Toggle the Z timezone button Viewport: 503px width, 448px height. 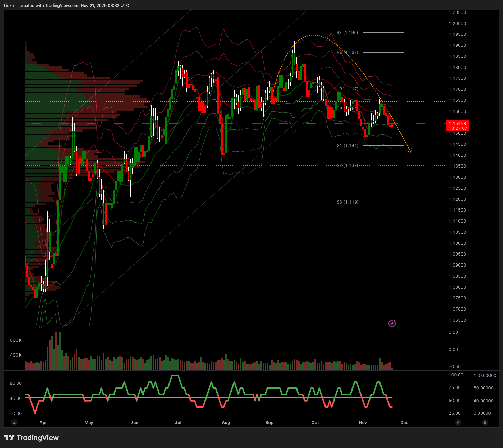pos(14,422)
